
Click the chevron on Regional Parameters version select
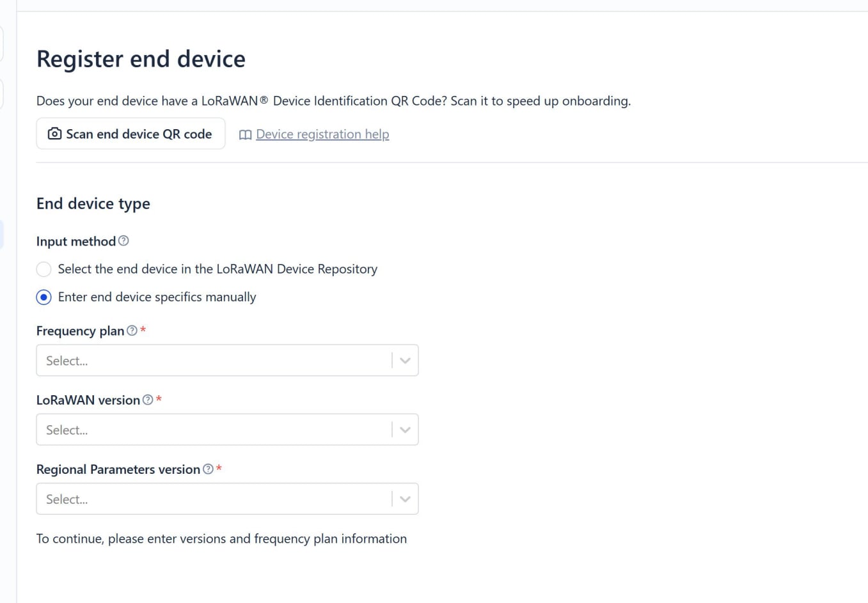(x=404, y=499)
